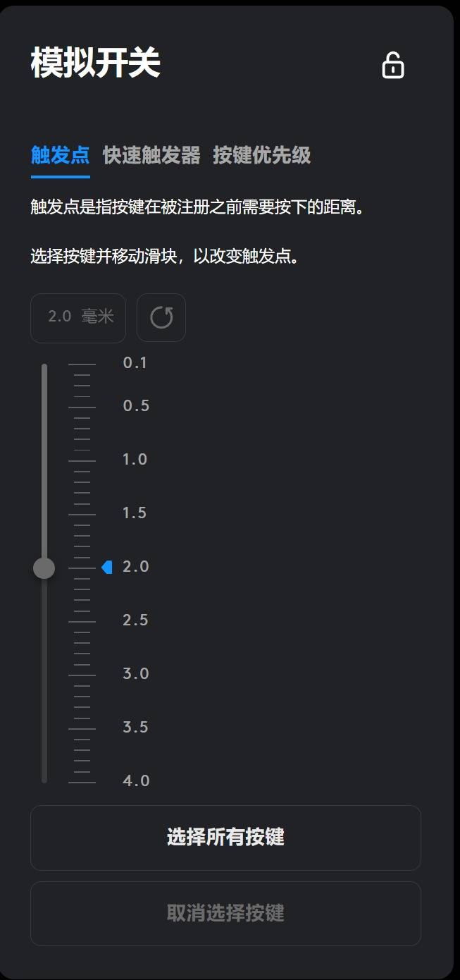This screenshot has width=460, height=980.
Task: Click the 模拟开关 panel title
Action: [x=96, y=63]
